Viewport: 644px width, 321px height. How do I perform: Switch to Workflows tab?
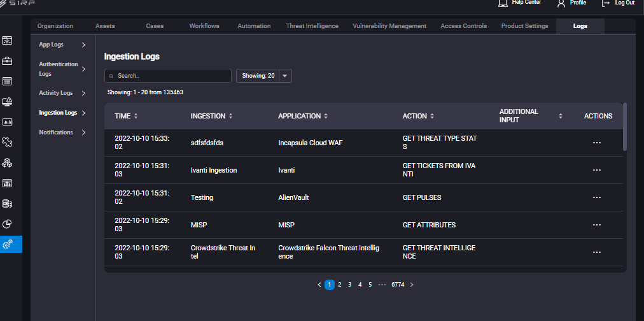click(204, 26)
